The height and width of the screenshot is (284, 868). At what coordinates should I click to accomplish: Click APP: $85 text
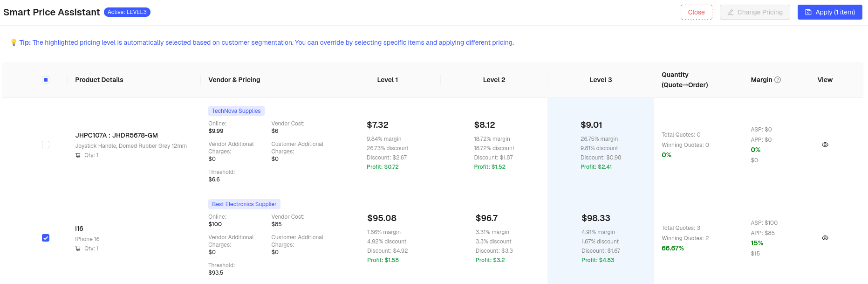click(763, 233)
